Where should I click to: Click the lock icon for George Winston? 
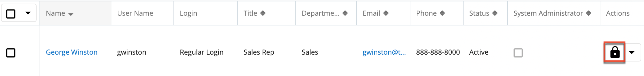point(614,52)
